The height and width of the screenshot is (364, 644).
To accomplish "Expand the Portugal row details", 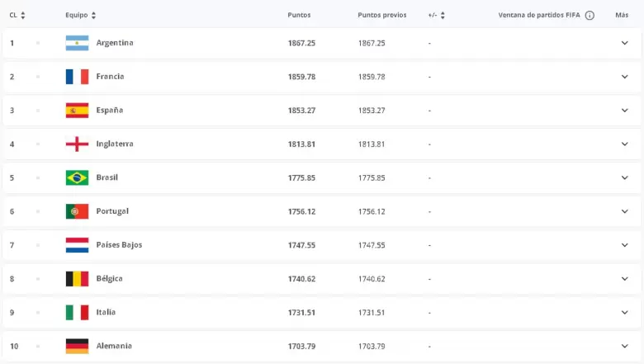I will point(625,211).
